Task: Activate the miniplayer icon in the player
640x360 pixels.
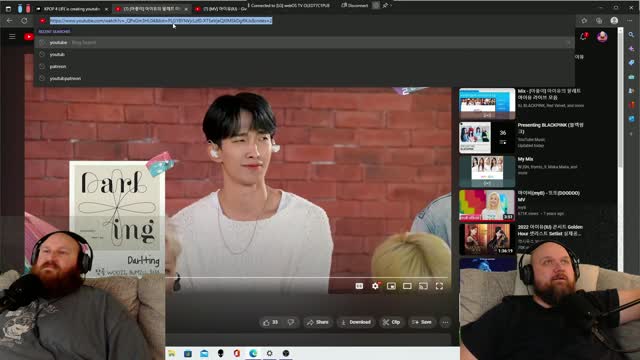Action: (391, 286)
